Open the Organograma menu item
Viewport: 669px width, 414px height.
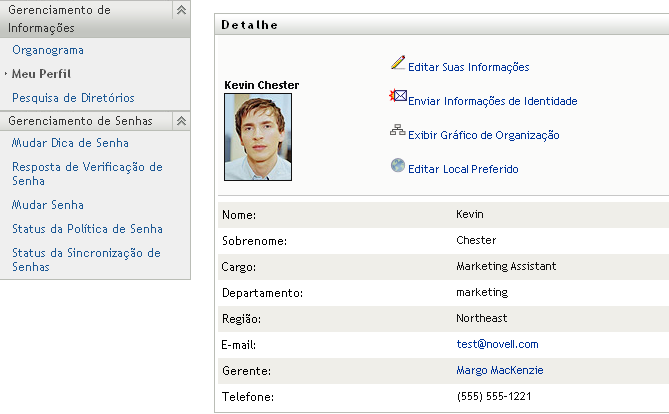(48, 50)
